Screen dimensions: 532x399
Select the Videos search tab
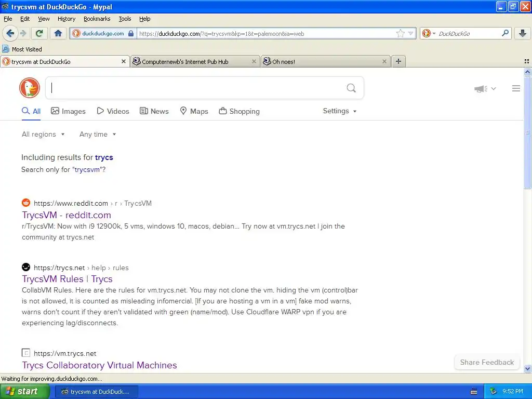113,111
